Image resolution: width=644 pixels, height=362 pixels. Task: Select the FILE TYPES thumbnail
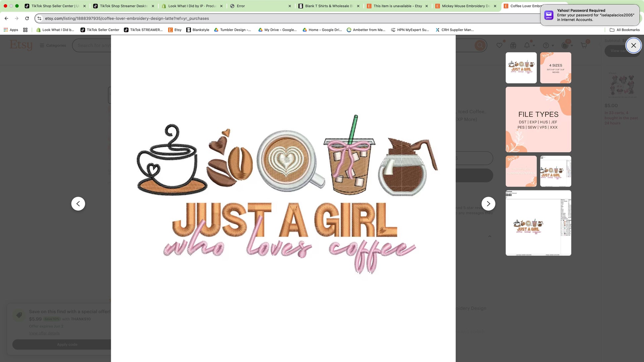tap(538, 119)
